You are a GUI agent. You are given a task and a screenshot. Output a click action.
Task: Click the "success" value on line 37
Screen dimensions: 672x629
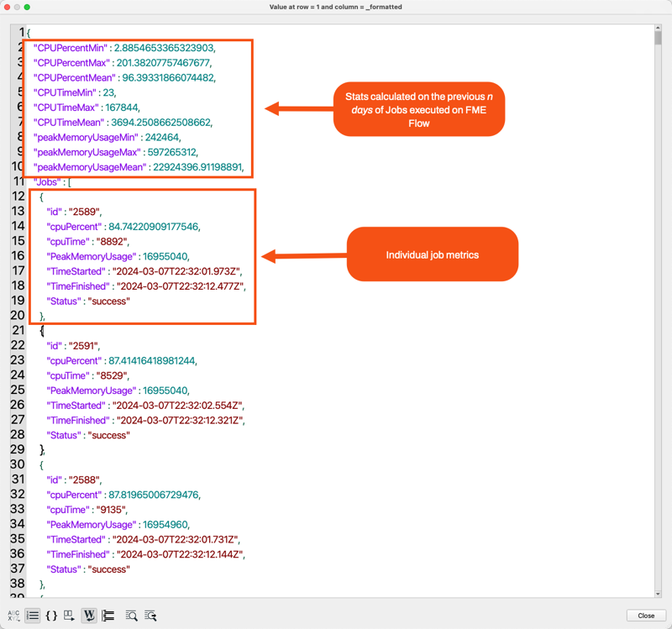(109, 569)
